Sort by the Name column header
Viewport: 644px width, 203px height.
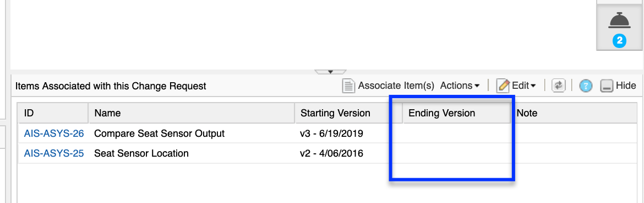(192, 113)
